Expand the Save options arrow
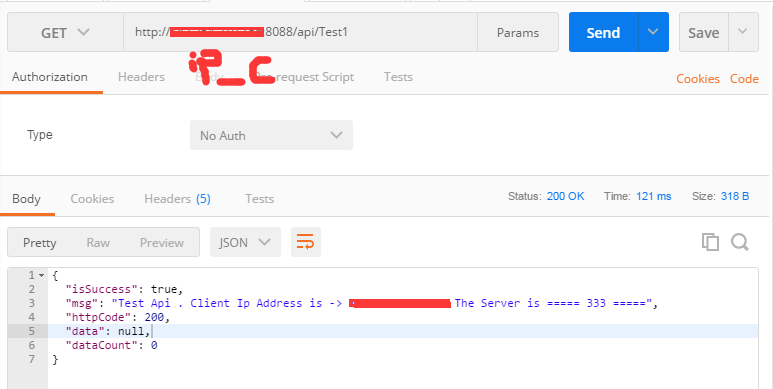Viewport: 773px width, 389px height. 742,32
